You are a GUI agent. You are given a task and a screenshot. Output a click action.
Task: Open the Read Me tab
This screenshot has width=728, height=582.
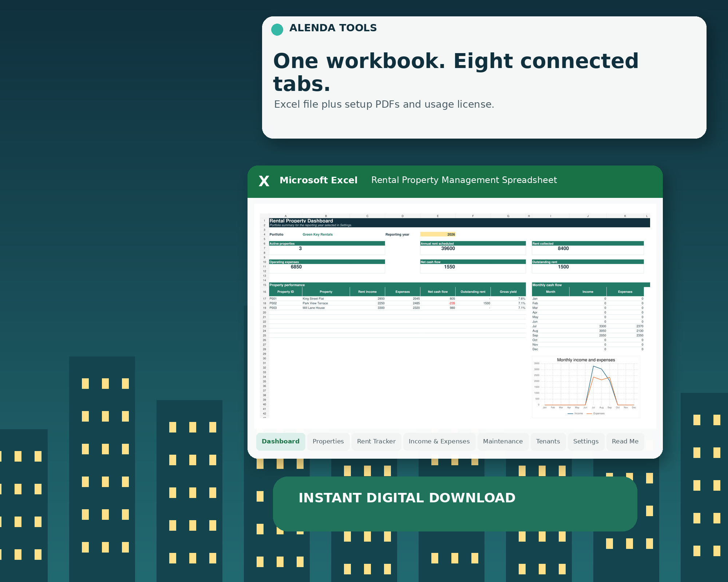pos(625,442)
